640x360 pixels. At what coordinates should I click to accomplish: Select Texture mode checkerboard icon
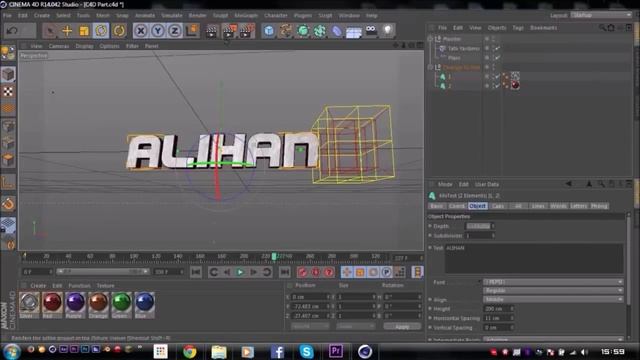[8, 91]
